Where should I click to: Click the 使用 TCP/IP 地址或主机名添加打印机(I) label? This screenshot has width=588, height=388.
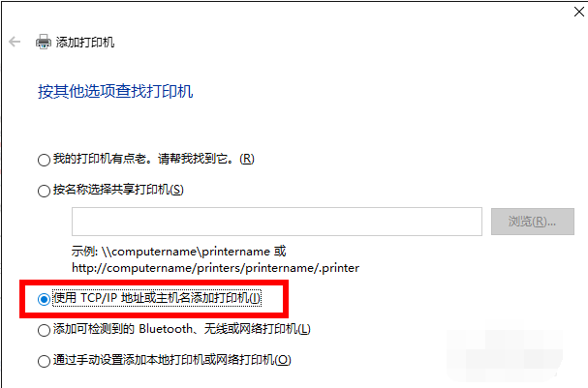(x=157, y=298)
